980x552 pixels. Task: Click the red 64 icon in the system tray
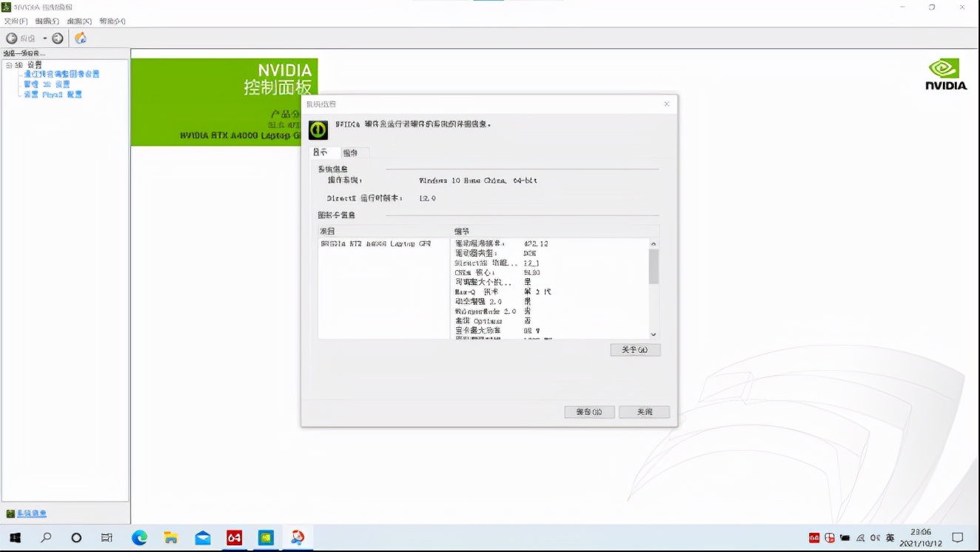click(x=814, y=538)
